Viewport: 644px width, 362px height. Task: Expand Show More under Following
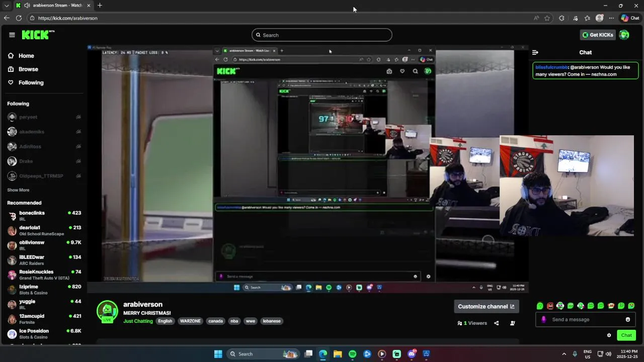point(18,190)
